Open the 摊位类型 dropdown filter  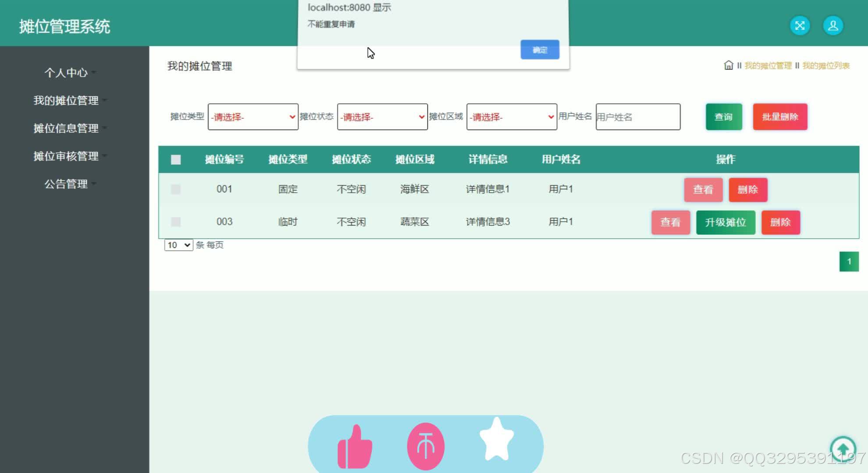(x=253, y=117)
